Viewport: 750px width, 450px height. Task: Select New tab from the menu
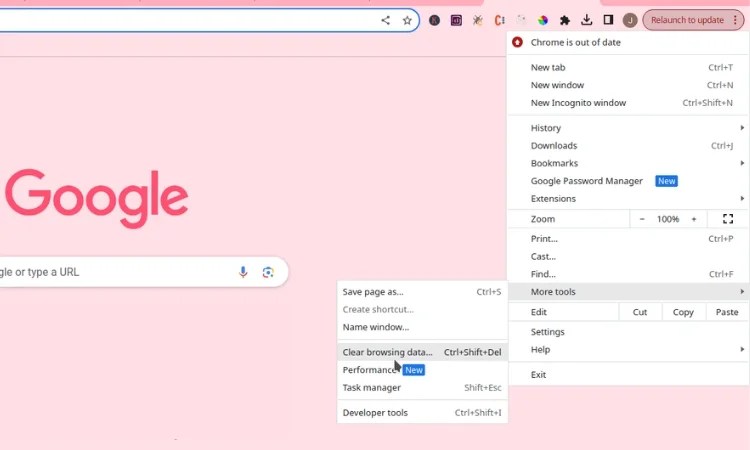628,67
